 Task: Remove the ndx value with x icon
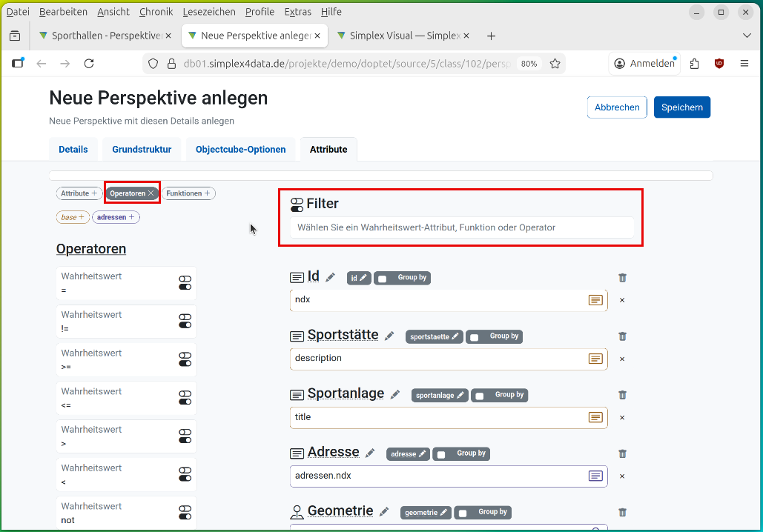coord(622,300)
